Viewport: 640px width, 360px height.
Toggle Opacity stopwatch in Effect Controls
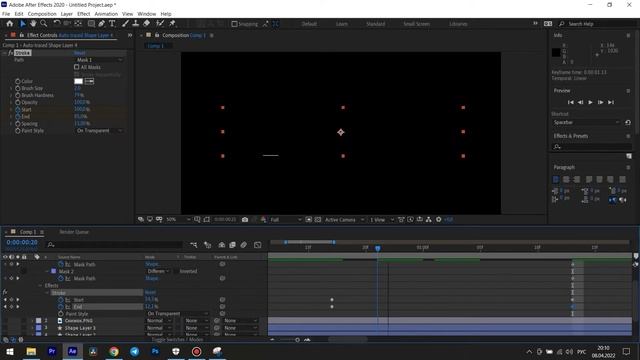18,102
